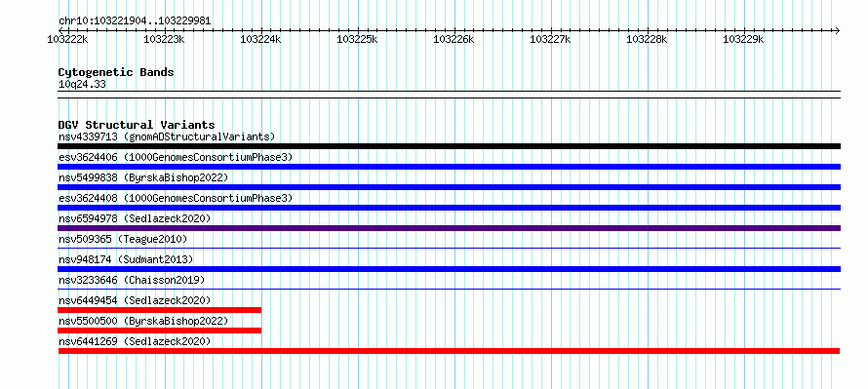Screen dimensions: 868x389
Task: Click the 103225k ruler tick label
Action: pos(358,39)
